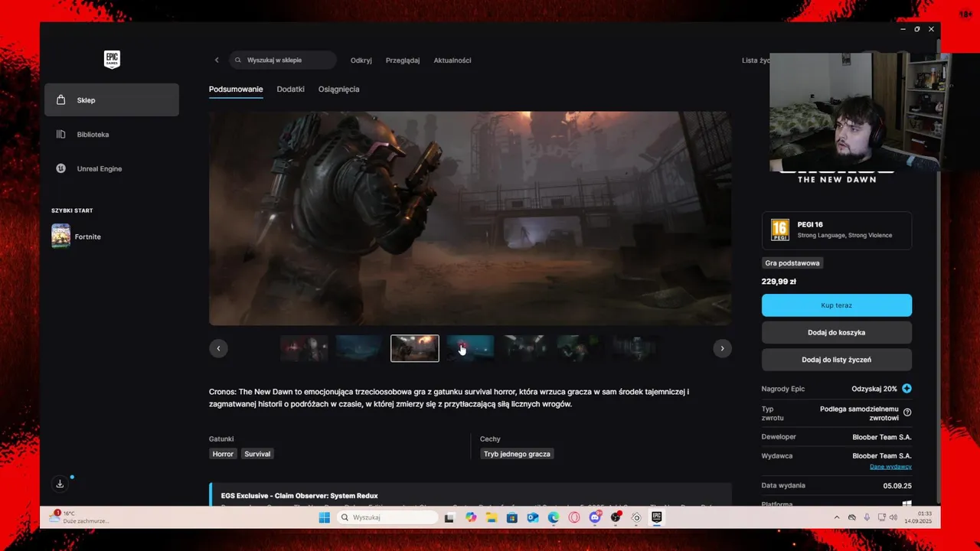Open the Sklep store section
980x551 pixels.
112,100
